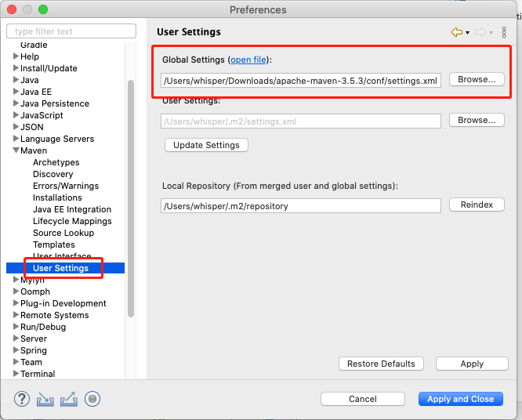Expand the Java EE tree node
Image resolution: width=522 pixels, height=420 pixels.
16,92
